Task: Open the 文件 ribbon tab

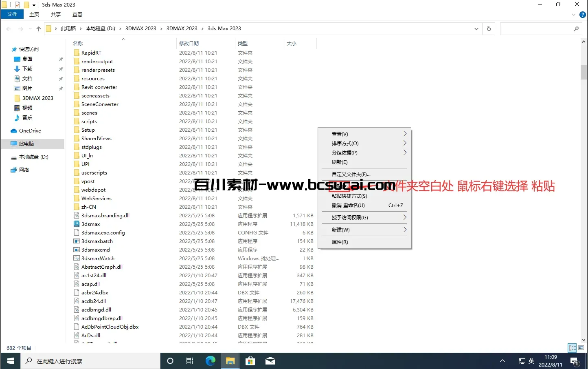Action: click(x=12, y=14)
